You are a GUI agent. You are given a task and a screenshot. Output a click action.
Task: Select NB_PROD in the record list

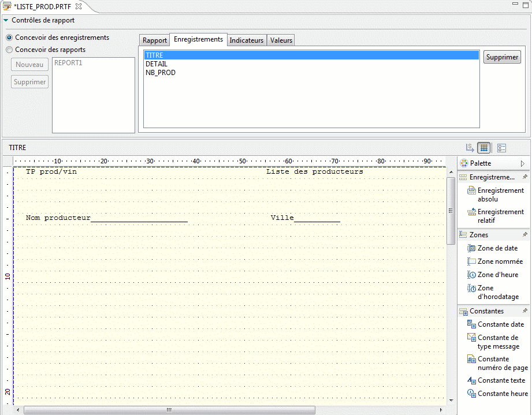tap(159, 73)
